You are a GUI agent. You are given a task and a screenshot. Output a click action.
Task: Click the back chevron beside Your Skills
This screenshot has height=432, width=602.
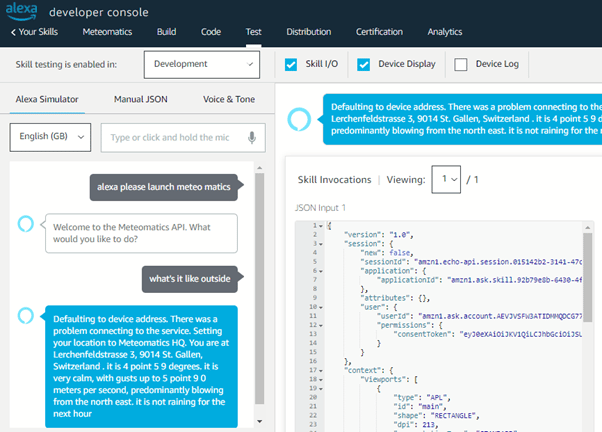click(13, 32)
